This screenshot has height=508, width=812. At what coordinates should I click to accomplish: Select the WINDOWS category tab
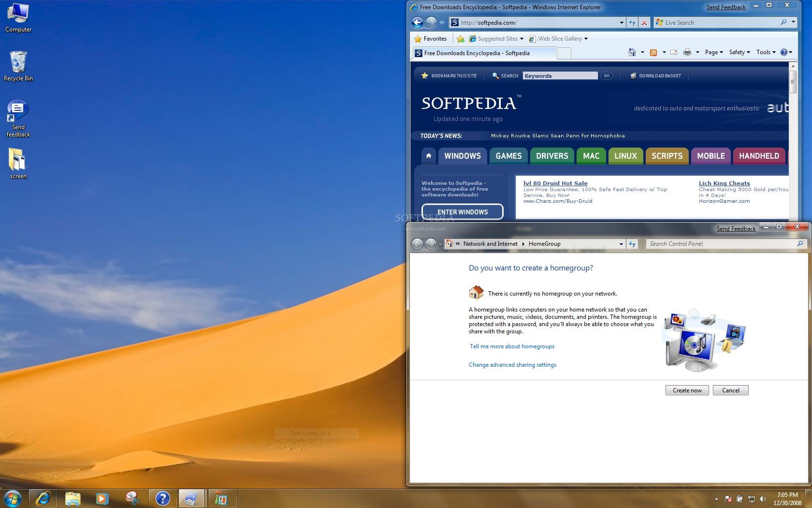[x=463, y=156]
